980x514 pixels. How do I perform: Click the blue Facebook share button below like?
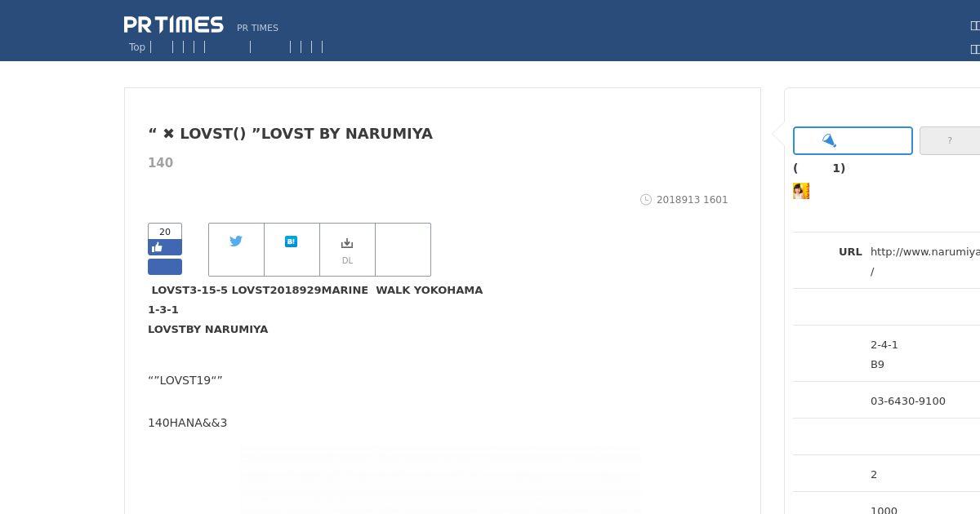tap(165, 267)
